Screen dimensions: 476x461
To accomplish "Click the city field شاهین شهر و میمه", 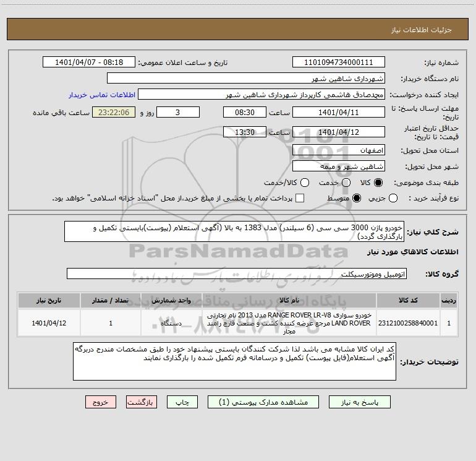I will (339, 166).
